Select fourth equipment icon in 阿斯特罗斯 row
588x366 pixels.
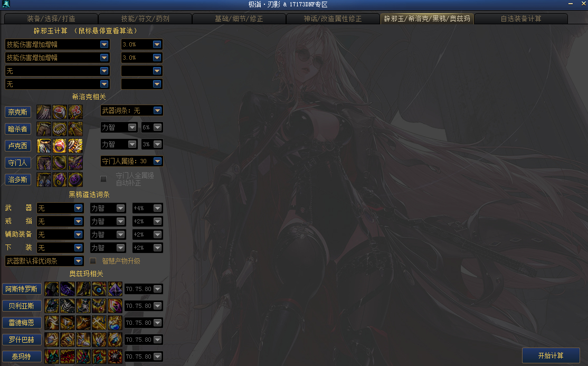click(99, 289)
